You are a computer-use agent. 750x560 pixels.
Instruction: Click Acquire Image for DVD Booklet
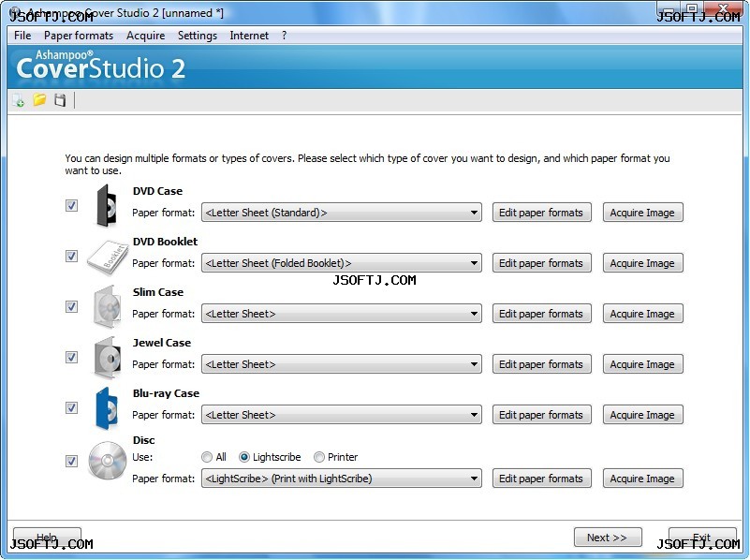pyautogui.click(x=643, y=263)
